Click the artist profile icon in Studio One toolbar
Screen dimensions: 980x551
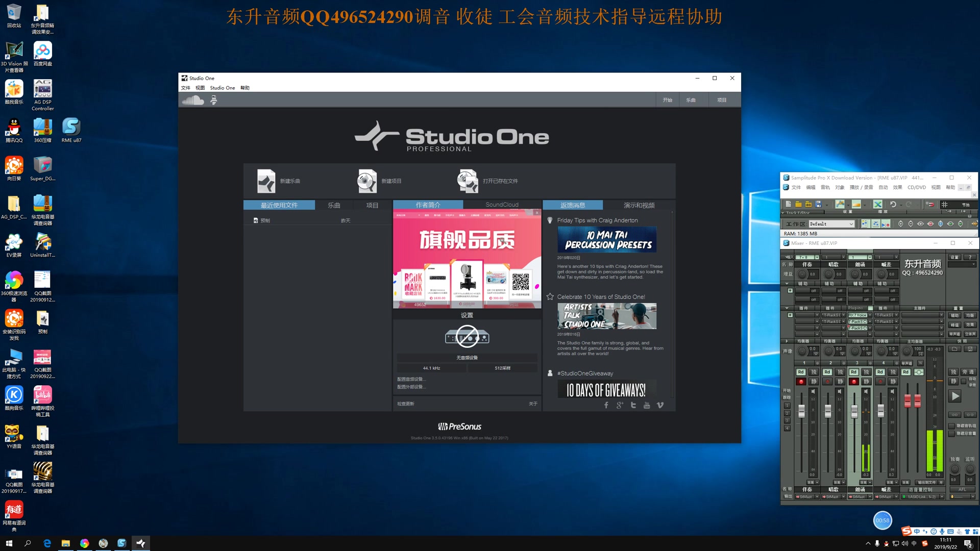click(214, 100)
